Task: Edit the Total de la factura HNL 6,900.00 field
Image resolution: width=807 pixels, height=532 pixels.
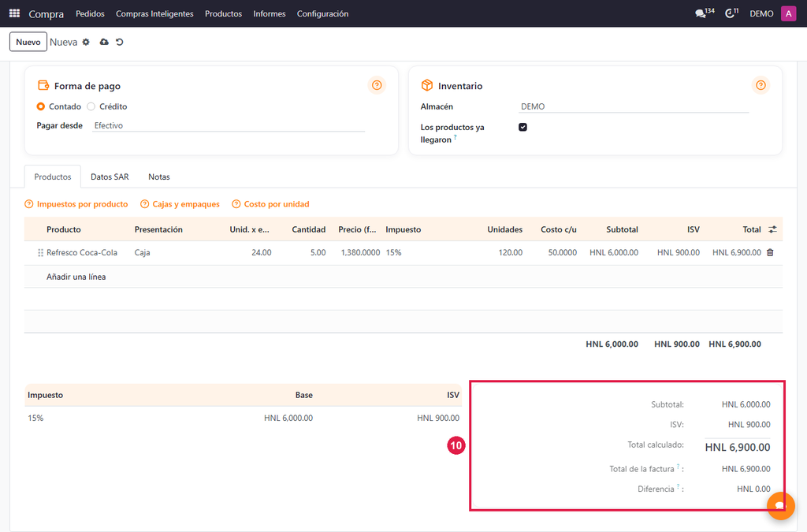Action: point(746,469)
